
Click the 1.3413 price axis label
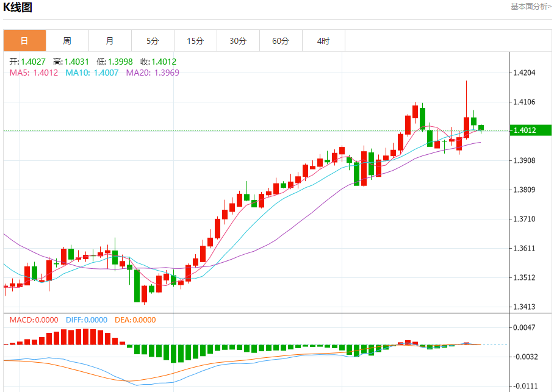pos(524,307)
